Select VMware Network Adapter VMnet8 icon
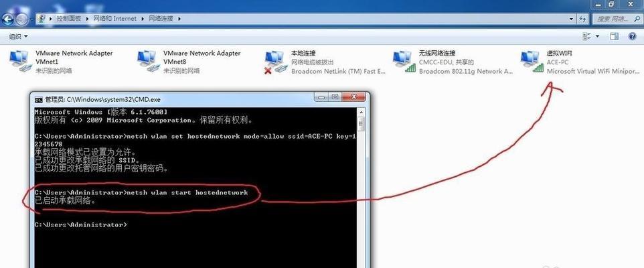Viewport: 644px width, 268px height. point(148,62)
